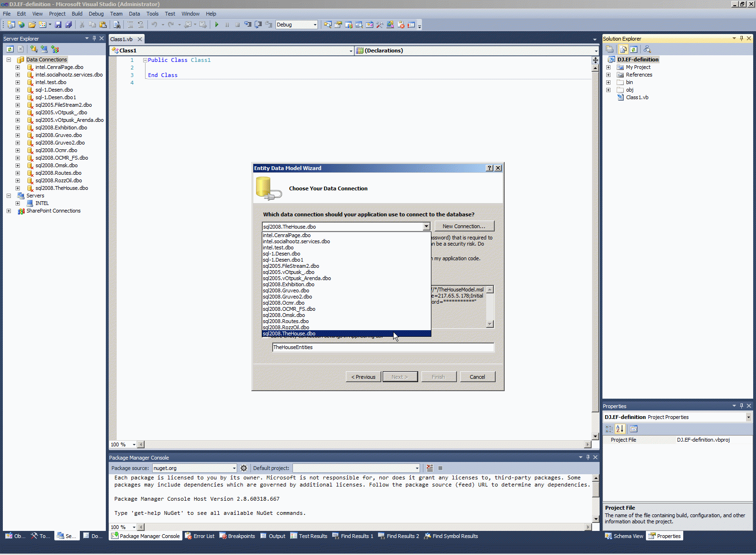The image size is (756, 555).
Task: Clear the Package Manager Console
Action: 430,468
